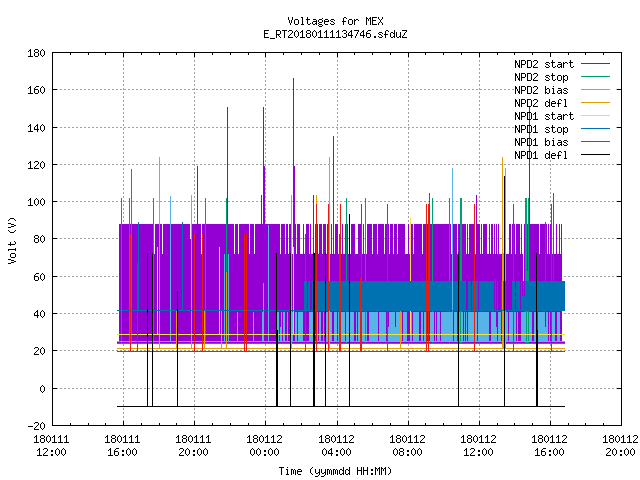Click the 80 y-axis tick label
The height and width of the screenshot is (480, 640).
[x=39, y=239]
